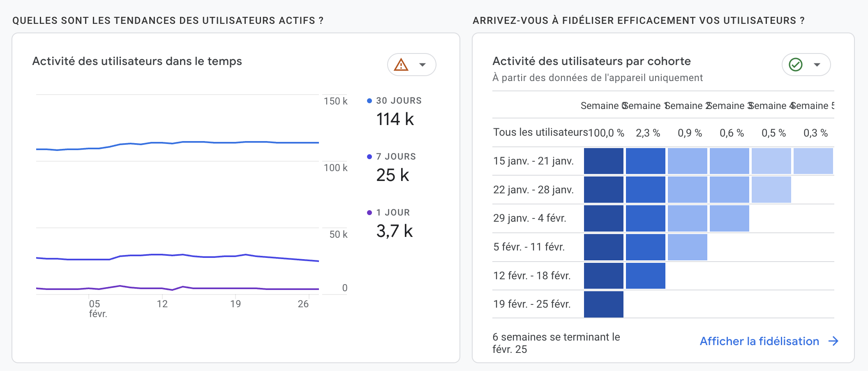
Task: Click the 114 k thirty-day value
Action: click(x=395, y=119)
